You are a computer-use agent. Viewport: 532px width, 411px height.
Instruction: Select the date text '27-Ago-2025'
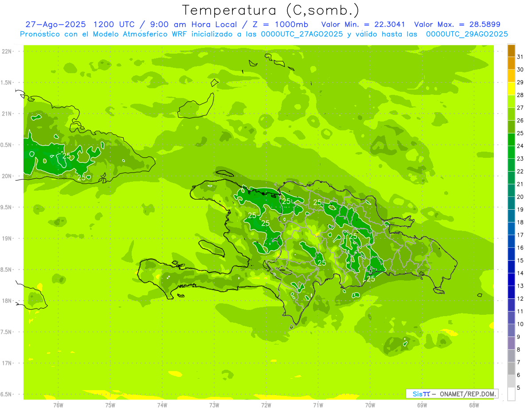56,24
